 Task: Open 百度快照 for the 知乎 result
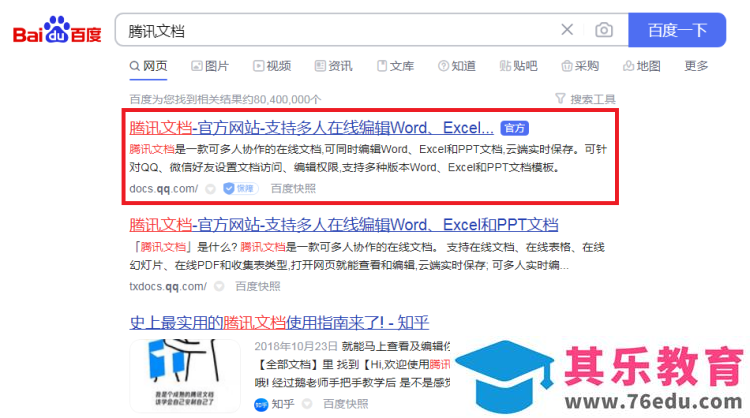346,404
